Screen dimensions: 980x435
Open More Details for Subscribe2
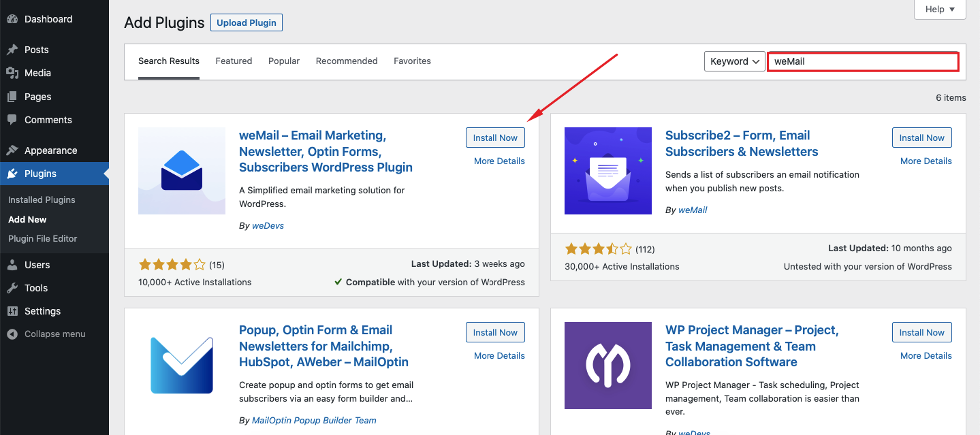(x=926, y=161)
